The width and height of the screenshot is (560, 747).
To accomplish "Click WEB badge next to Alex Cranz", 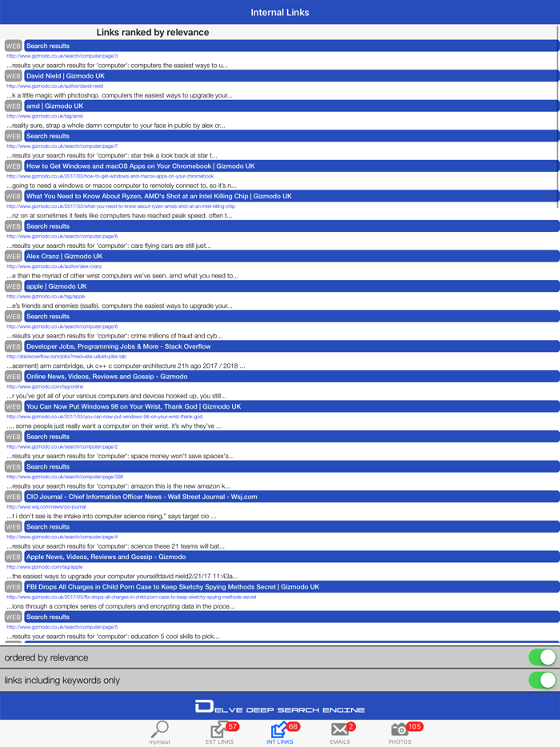I will pyautogui.click(x=14, y=256).
